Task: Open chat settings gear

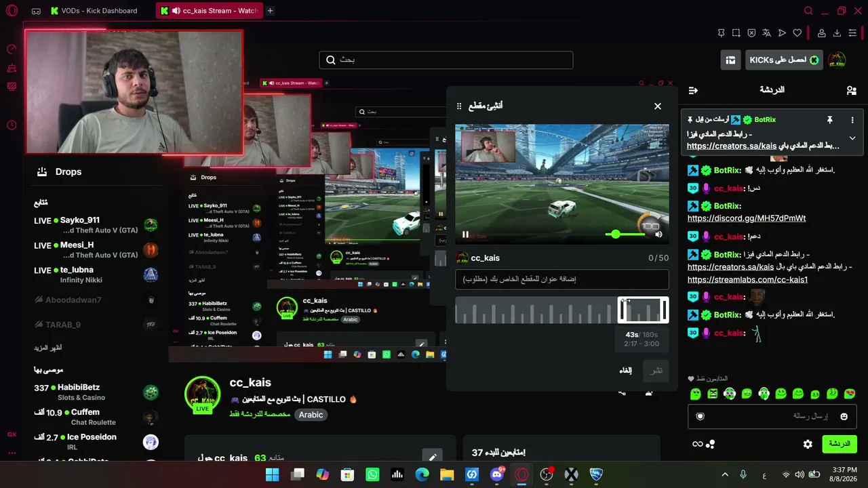Action: click(x=808, y=444)
